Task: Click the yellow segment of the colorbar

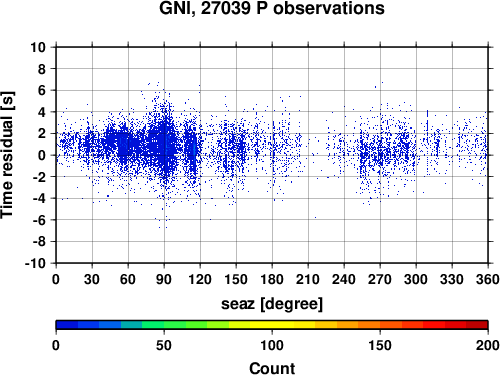Action: (x=272, y=325)
